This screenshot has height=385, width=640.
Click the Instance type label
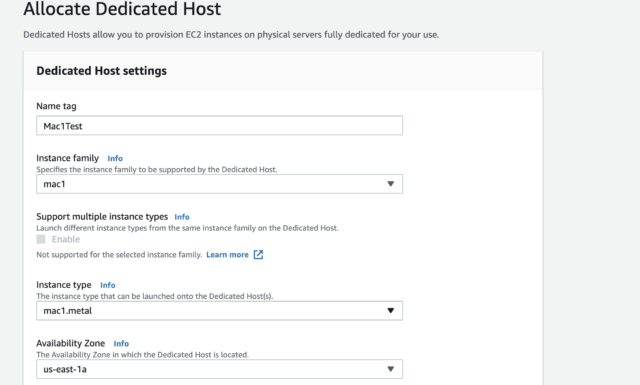pyautogui.click(x=64, y=285)
